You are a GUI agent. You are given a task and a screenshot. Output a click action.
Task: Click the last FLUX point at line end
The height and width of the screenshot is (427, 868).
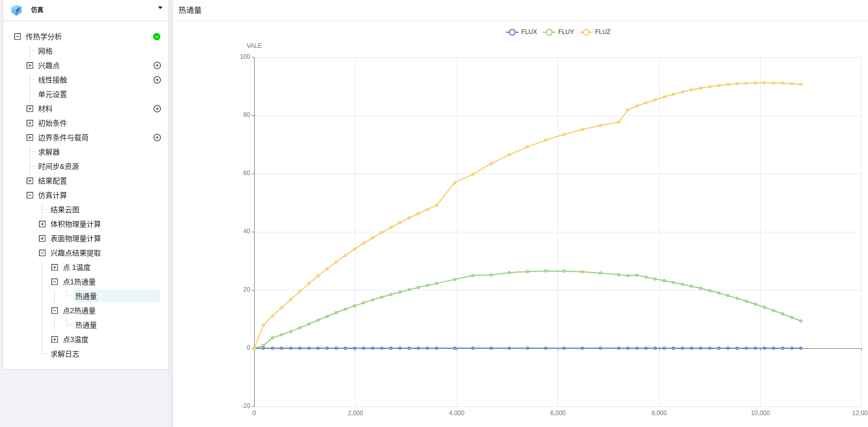(801, 348)
